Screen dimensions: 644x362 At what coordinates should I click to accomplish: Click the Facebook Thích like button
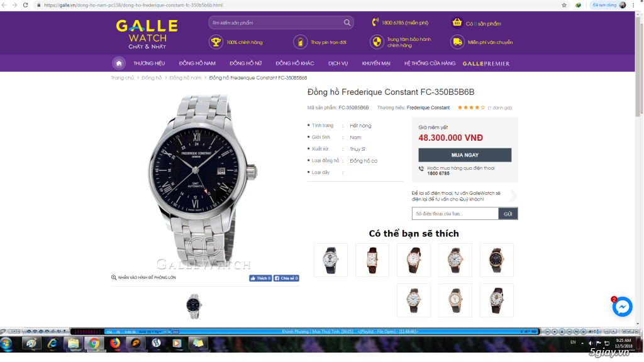[x=260, y=278]
